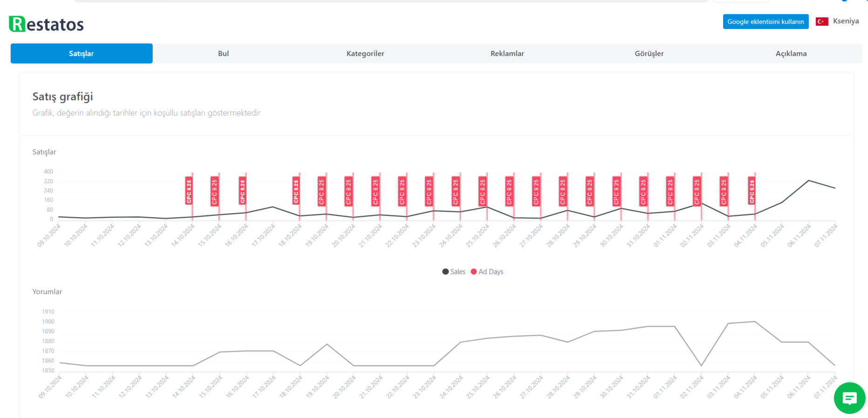This screenshot has height=418, width=868.
Task: Select the CPC 9.25 flag above 02.11.2024
Action: click(697, 191)
